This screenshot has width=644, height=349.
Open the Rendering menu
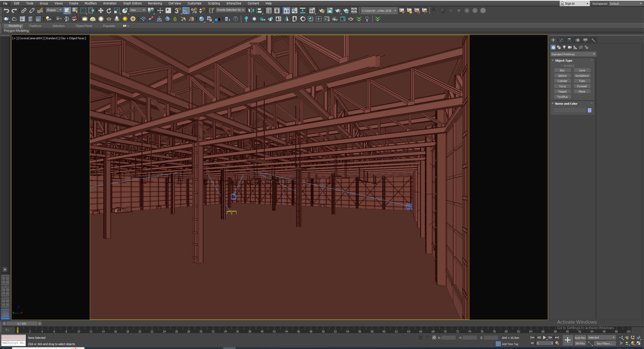tap(155, 3)
